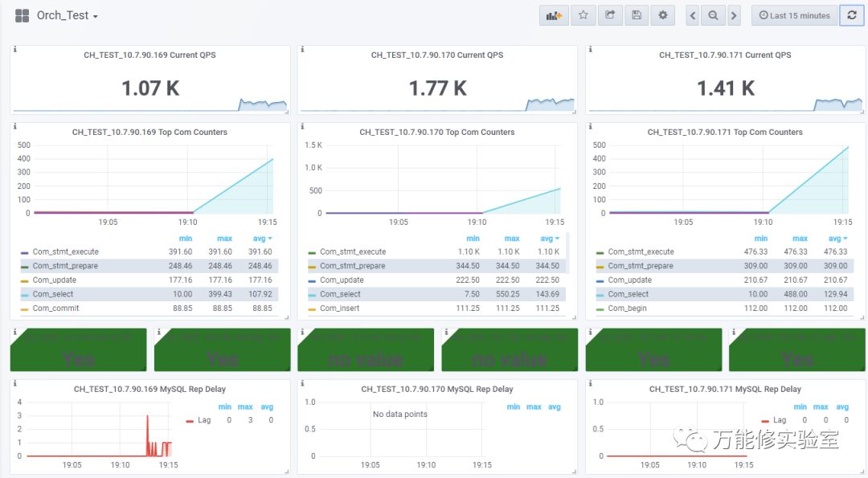Open the Share dashboard icon
868x478 pixels.
pos(609,15)
